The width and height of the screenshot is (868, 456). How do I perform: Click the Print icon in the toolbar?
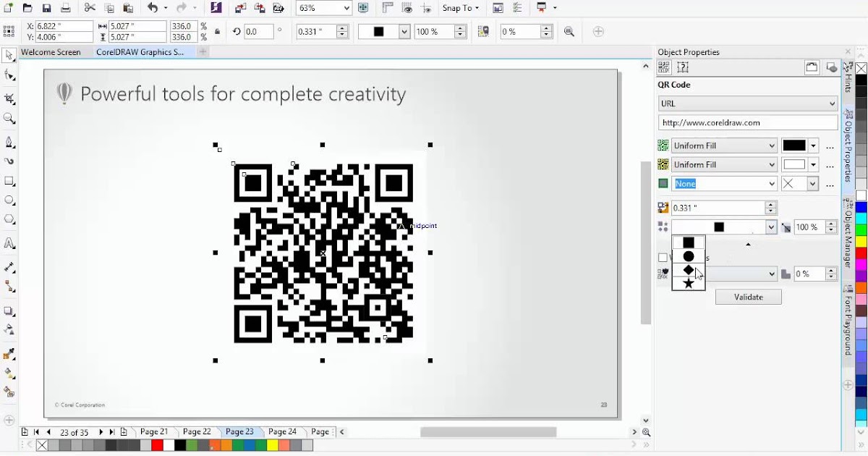coord(66,8)
